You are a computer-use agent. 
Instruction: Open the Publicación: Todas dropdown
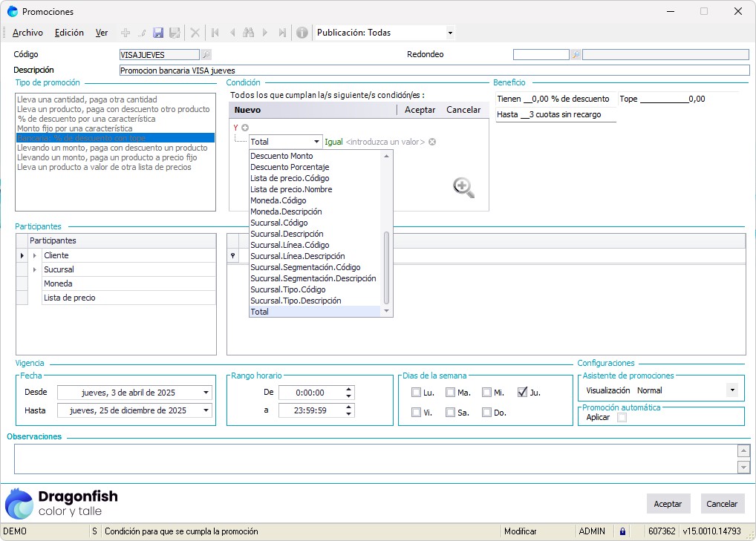pyautogui.click(x=450, y=33)
